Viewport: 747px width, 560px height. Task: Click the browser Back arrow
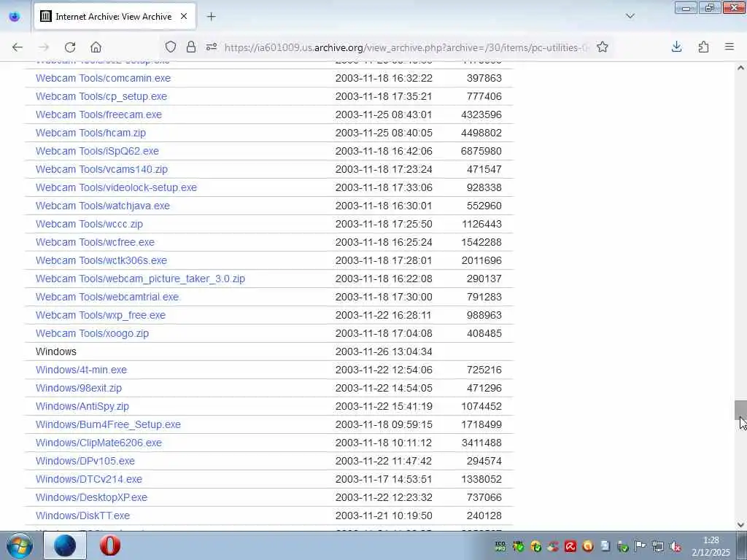tap(18, 47)
